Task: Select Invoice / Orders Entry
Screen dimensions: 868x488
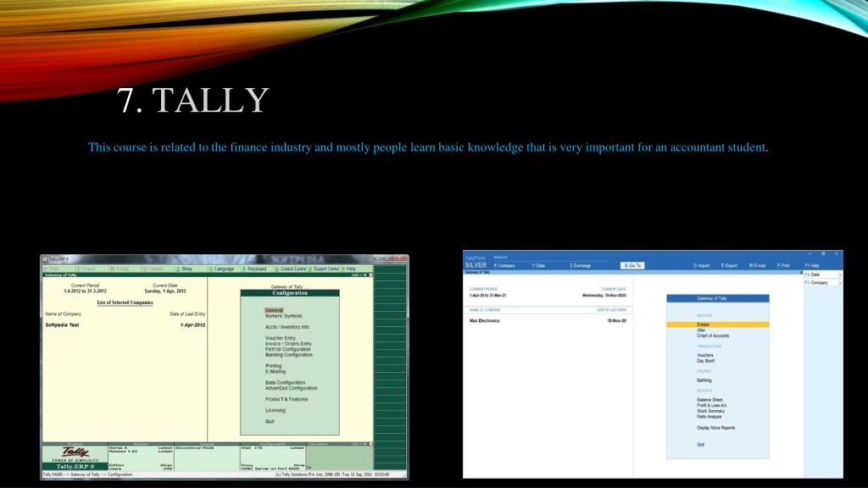Action: pos(288,344)
